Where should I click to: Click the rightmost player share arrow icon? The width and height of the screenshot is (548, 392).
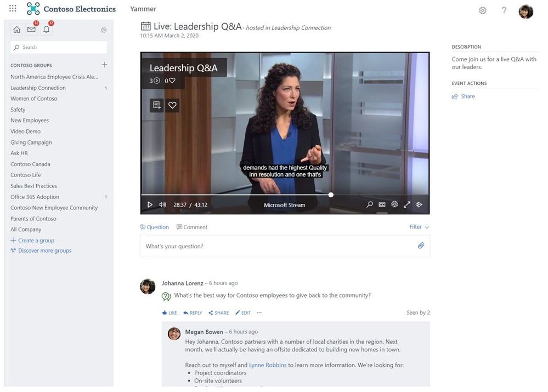pyautogui.click(x=420, y=204)
